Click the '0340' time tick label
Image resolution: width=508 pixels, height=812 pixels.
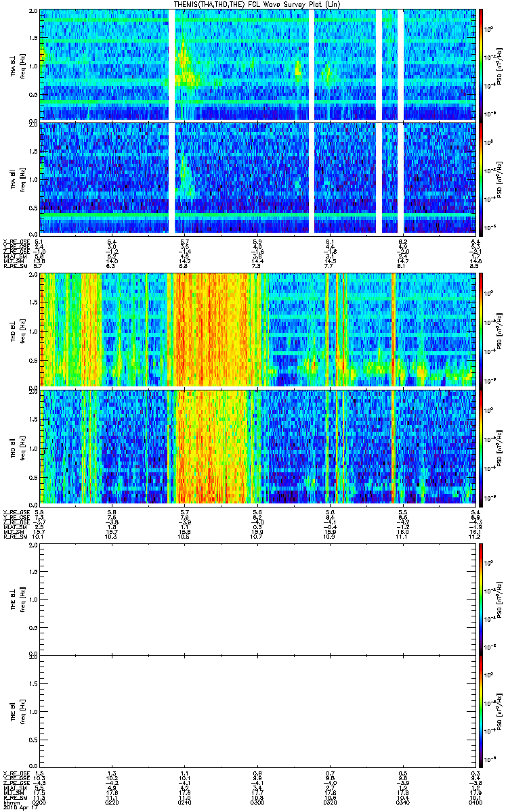pos(403,802)
